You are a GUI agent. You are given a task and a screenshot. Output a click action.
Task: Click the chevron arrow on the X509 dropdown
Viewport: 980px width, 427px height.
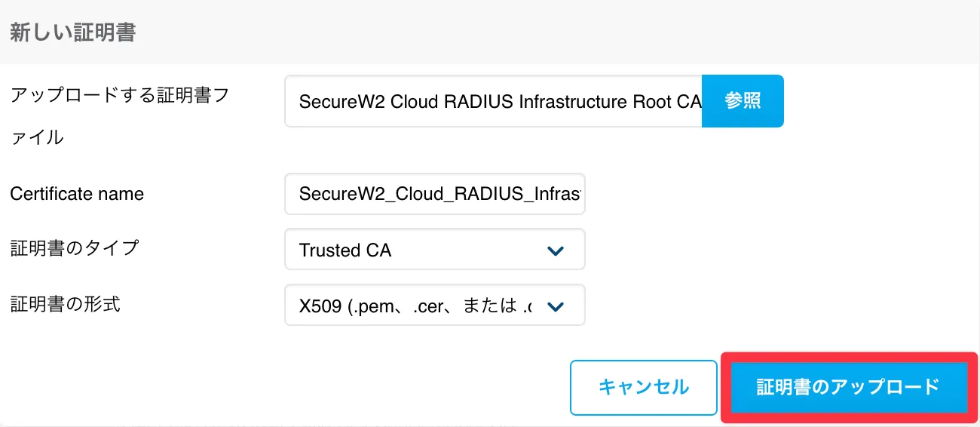click(x=556, y=306)
